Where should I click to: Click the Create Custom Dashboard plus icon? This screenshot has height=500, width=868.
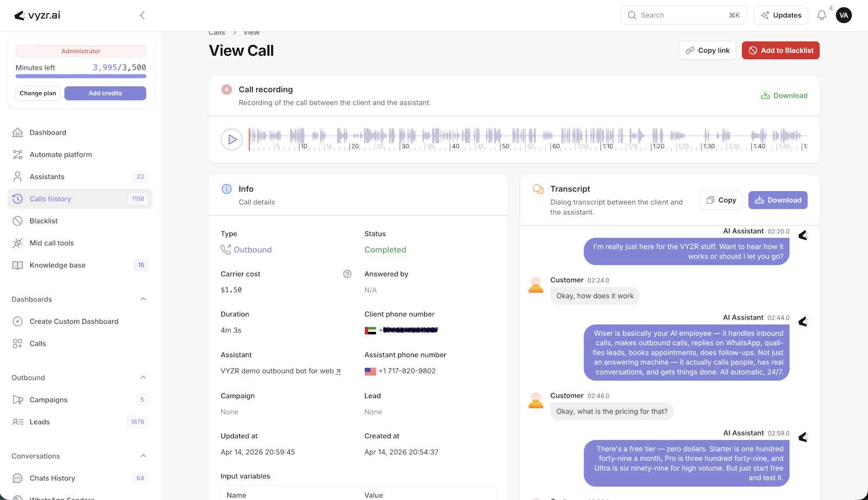tap(17, 322)
